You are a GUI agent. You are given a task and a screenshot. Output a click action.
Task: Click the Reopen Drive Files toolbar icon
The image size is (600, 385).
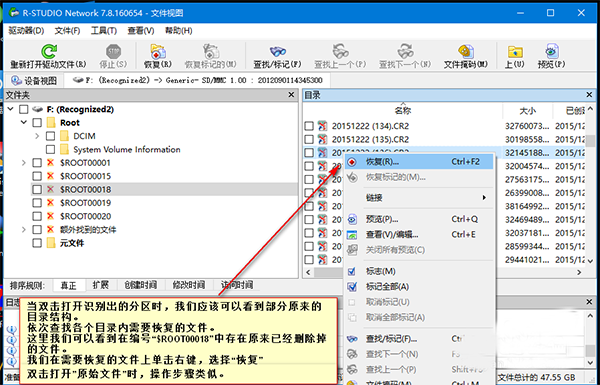[x=49, y=51]
